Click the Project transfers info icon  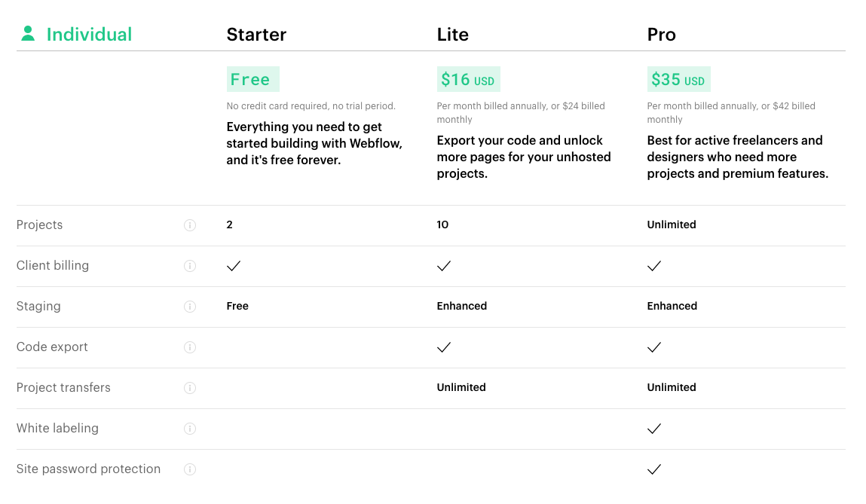[190, 388]
